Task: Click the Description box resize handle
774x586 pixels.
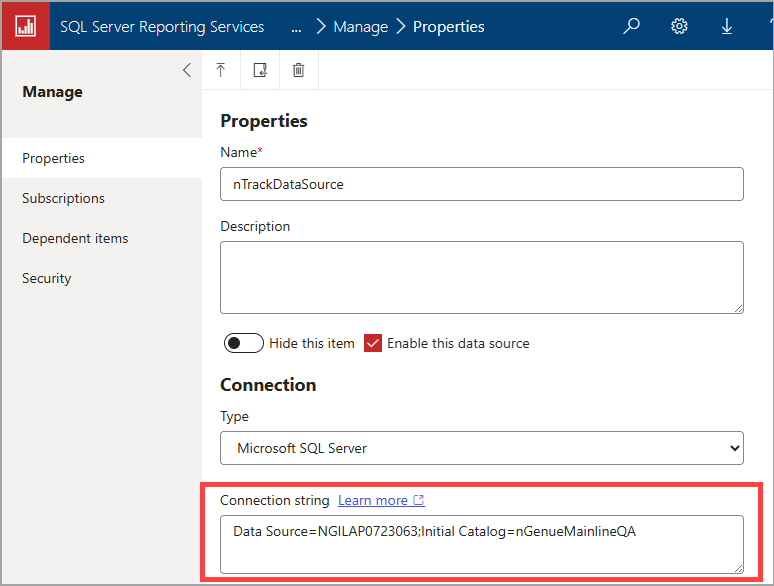Action: 738,309
